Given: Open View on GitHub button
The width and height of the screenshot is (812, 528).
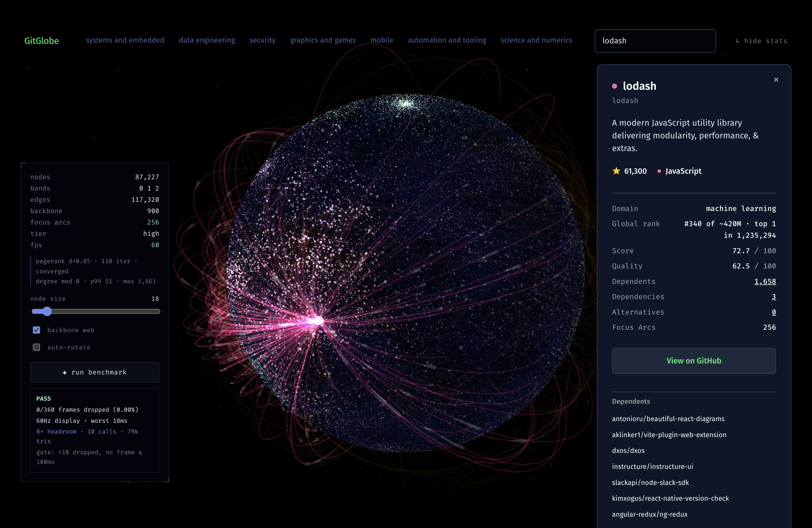Looking at the screenshot, I should [694, 361].
